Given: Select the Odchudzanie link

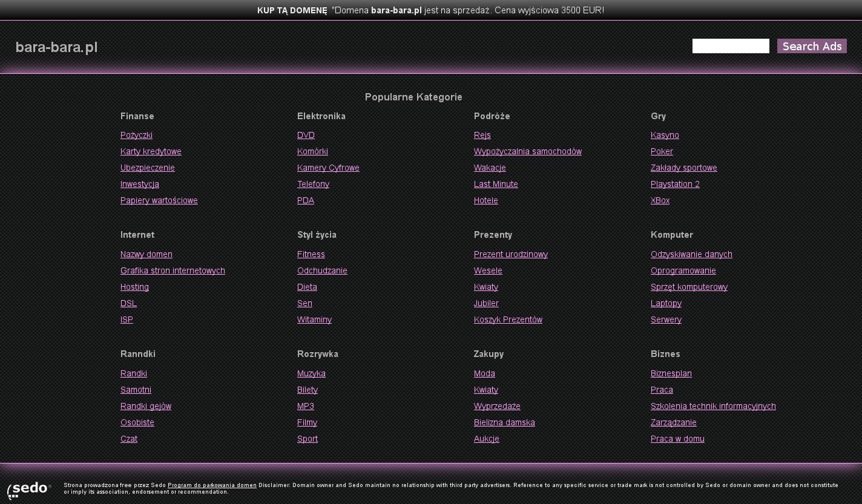Looking at the screenshot, I should click(x=322, y=270).
